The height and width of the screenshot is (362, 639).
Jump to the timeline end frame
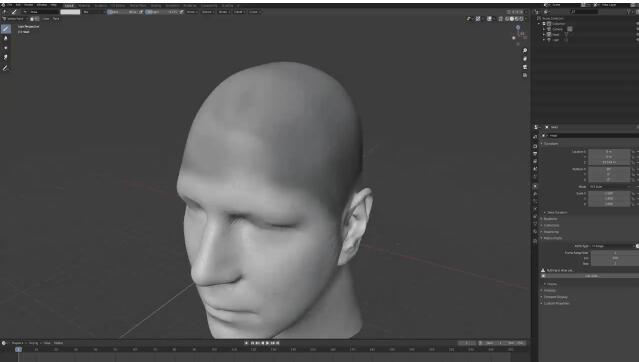[278, 343]
